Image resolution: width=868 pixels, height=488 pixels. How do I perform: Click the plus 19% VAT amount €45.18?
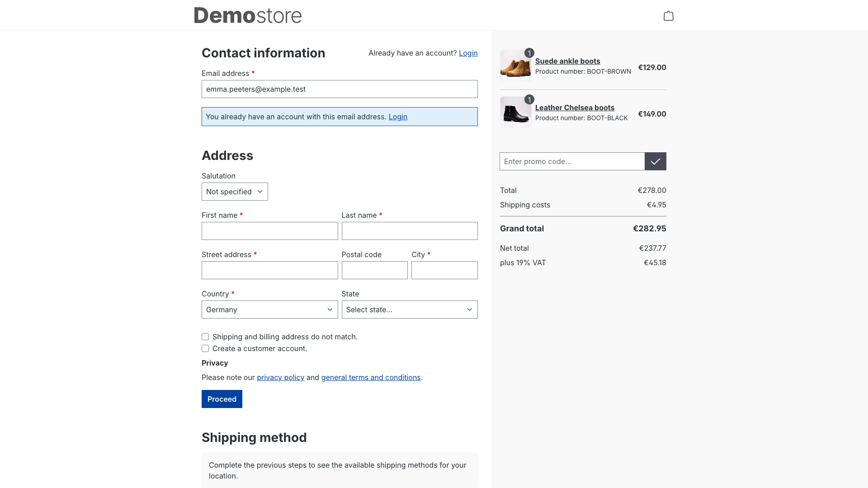[655, 263]
